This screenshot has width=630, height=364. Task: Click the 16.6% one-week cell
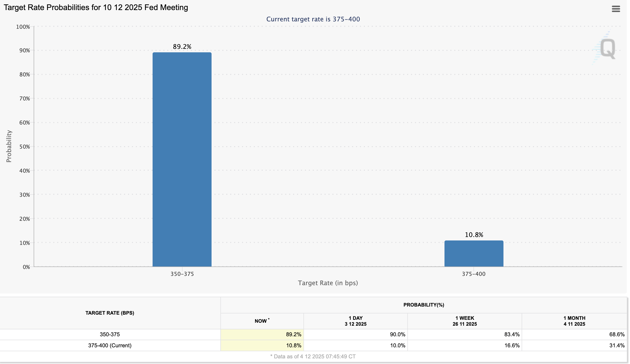512,345
